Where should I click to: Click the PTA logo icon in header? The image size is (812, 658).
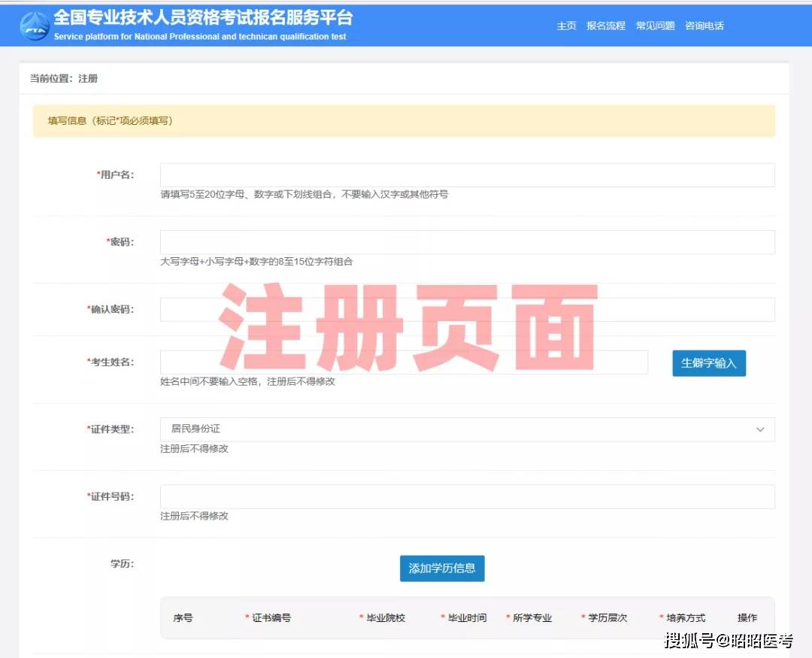(35, 25)
